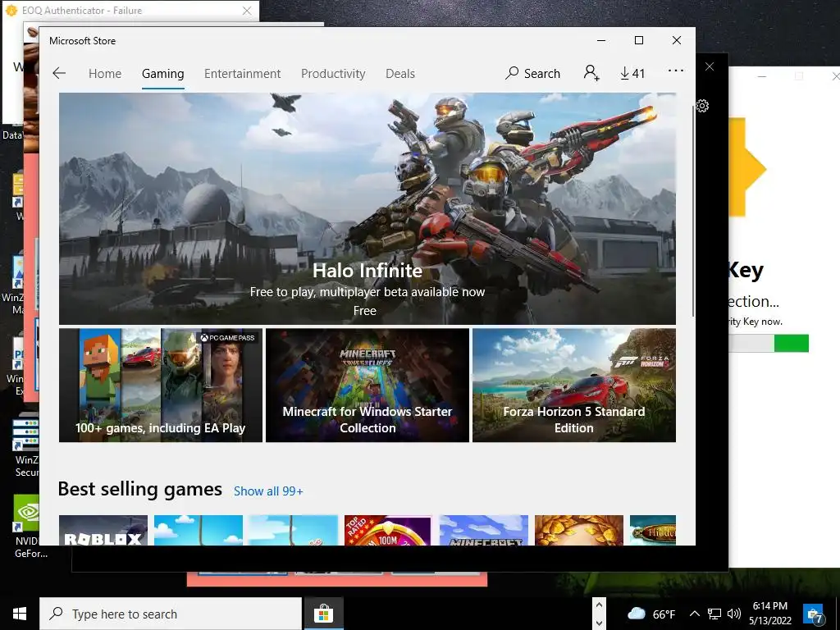Image resolution: width=840 pixels, height=630 pixels.
Task: Open the Microsoft Store taskbar icon
Action: point(323,614)
